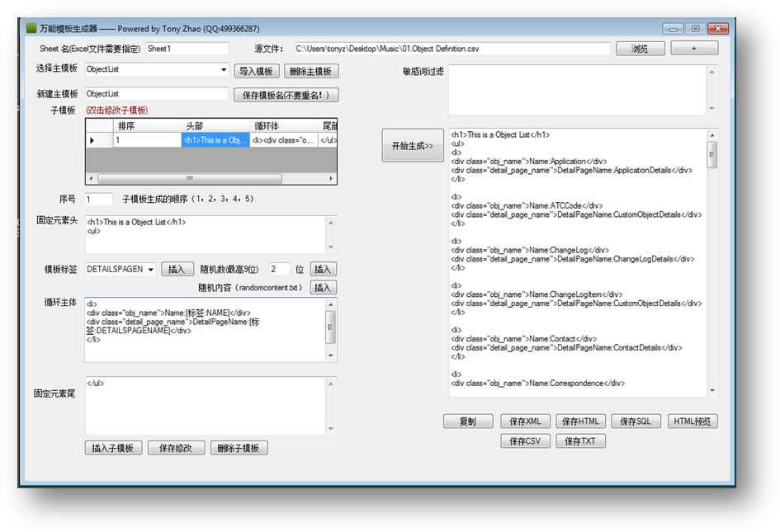Open HTML预览 to preview the HTML

tap(692, 421)
